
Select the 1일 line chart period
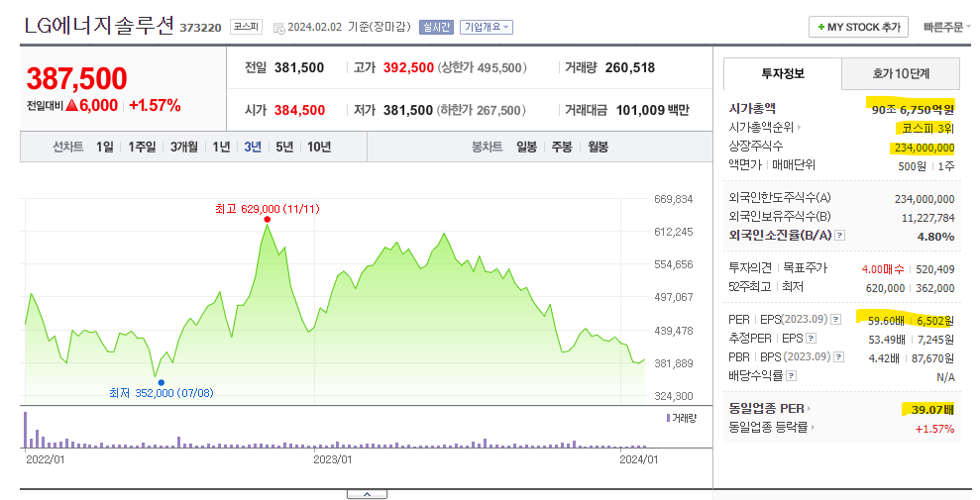click(105, 147)
